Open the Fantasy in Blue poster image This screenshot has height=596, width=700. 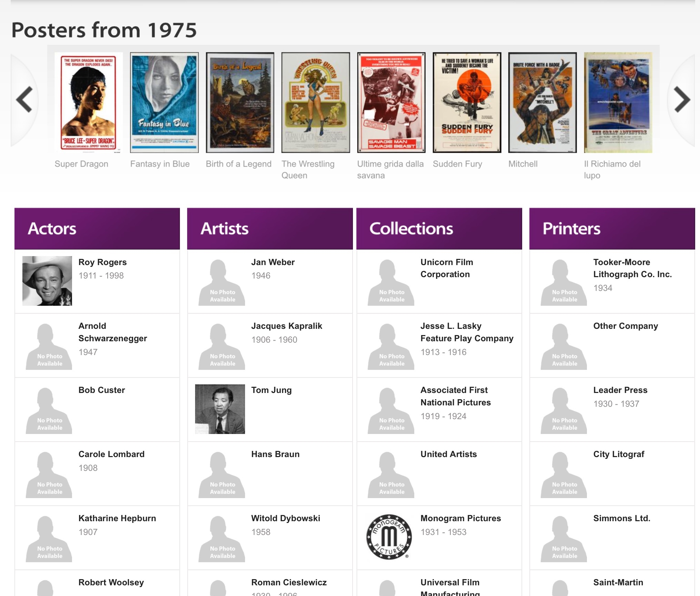click(164, 102)
